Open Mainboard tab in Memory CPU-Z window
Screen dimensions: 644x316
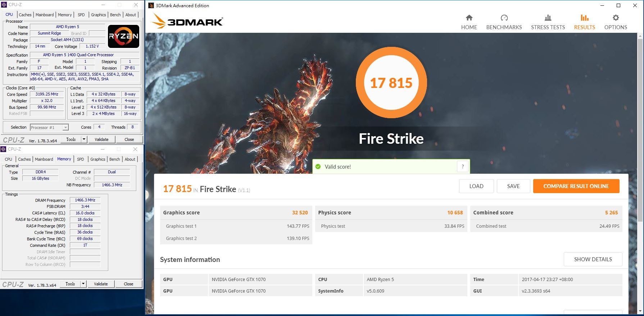point(44,159)
